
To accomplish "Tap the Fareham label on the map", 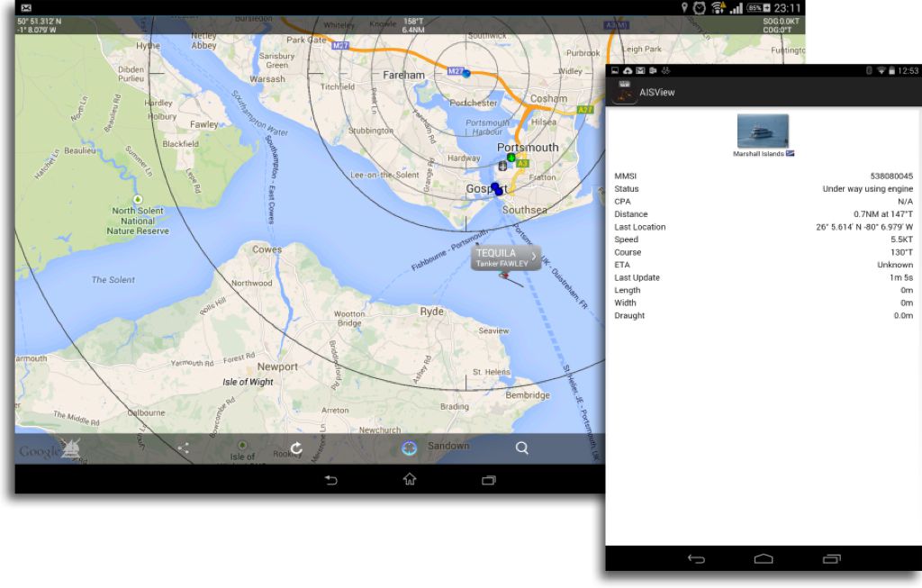I will click(403, 76).
